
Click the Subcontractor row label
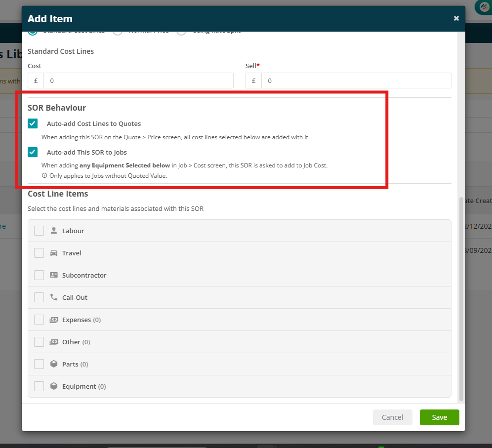(84, 276)
